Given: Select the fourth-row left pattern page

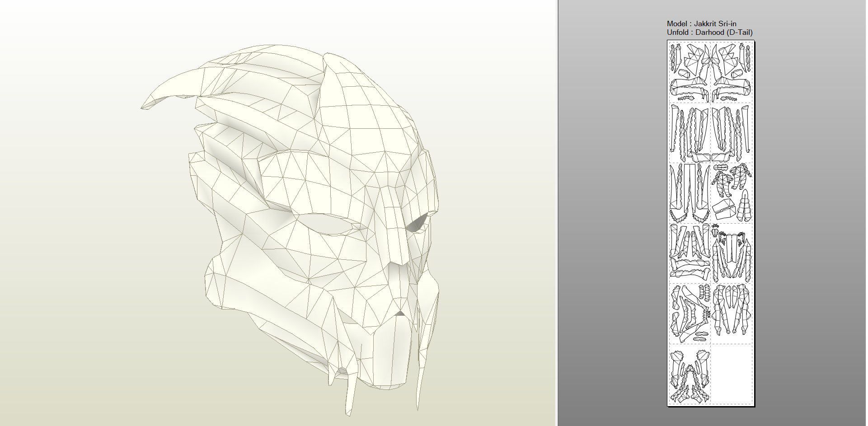Looking at the screenshot, I should point(690,253).
